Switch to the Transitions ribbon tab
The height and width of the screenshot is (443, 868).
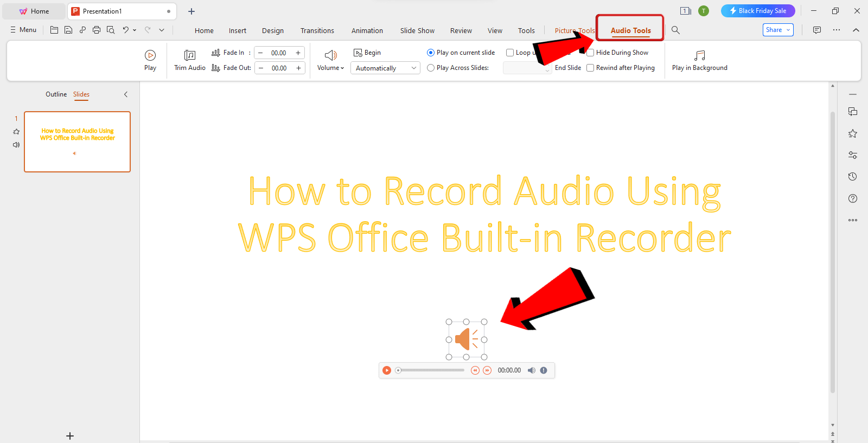(x=317, y=30)
